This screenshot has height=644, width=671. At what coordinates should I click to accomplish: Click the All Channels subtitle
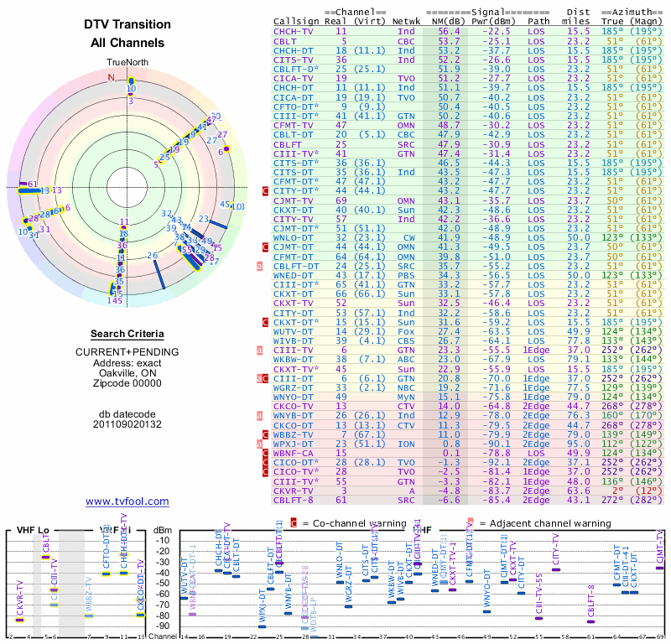tap(127, 43)
